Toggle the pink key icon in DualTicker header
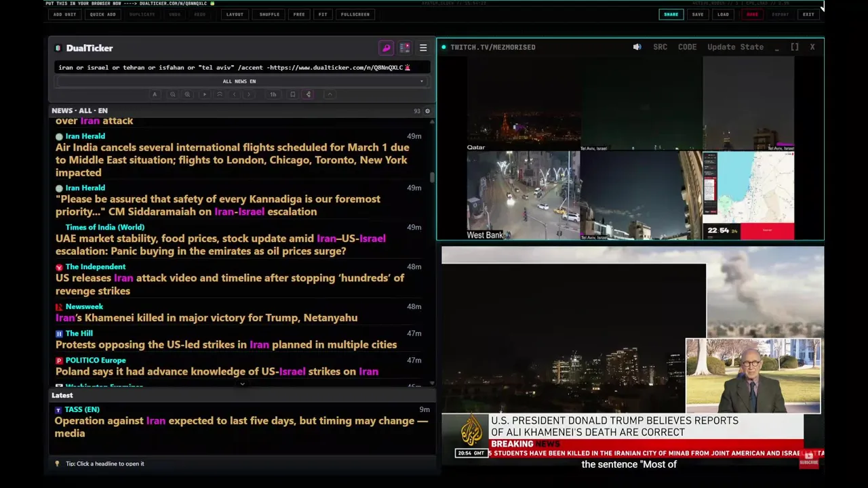 click(386, 48)
